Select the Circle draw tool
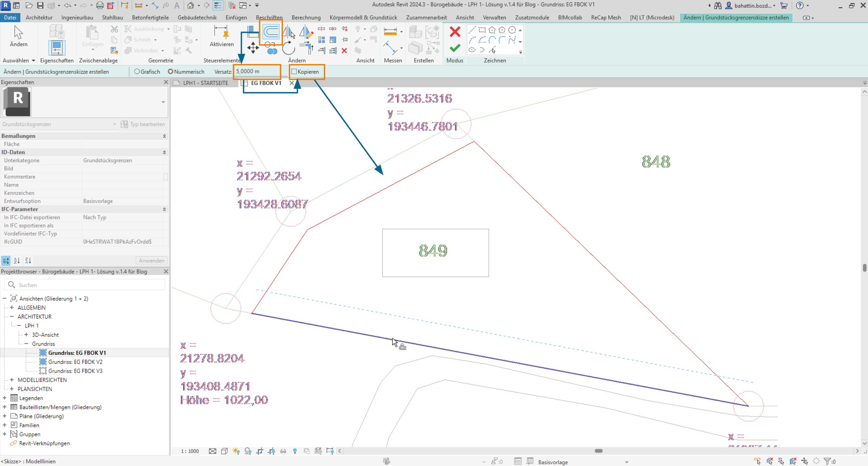The height and width of the screenshot is (466, 868). pyautogui.click(x=512, y=30)
